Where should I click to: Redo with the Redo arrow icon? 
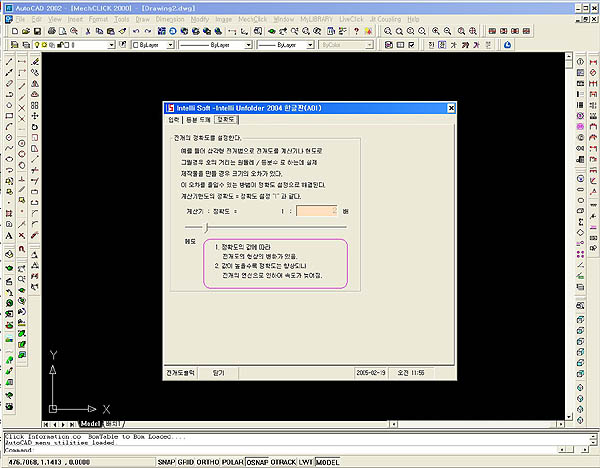click(148, 31)
